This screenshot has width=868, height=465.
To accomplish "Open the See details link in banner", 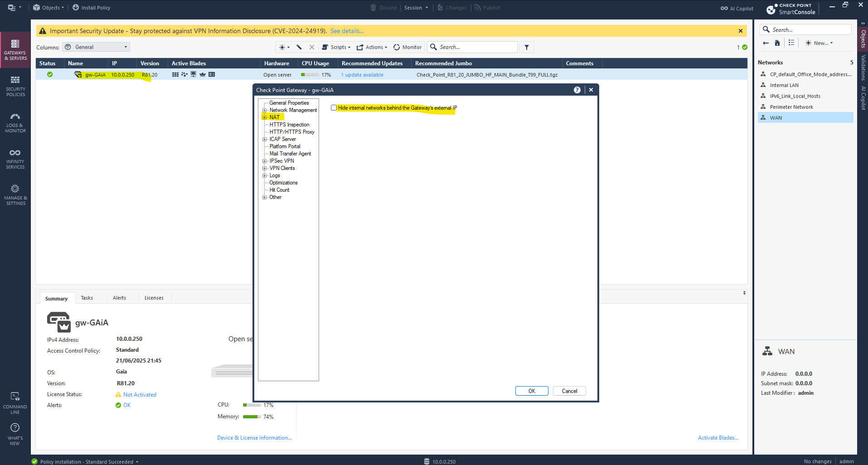I will [x=347, y=31].
